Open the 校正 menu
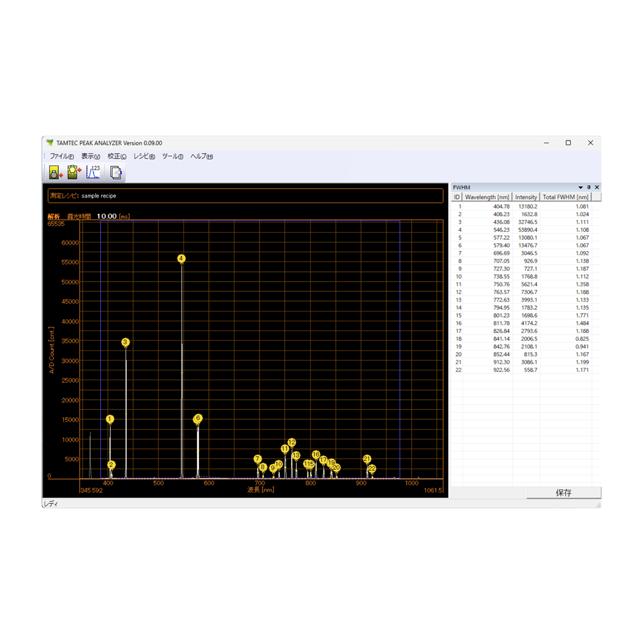644x644 pixels. (117, 156)
